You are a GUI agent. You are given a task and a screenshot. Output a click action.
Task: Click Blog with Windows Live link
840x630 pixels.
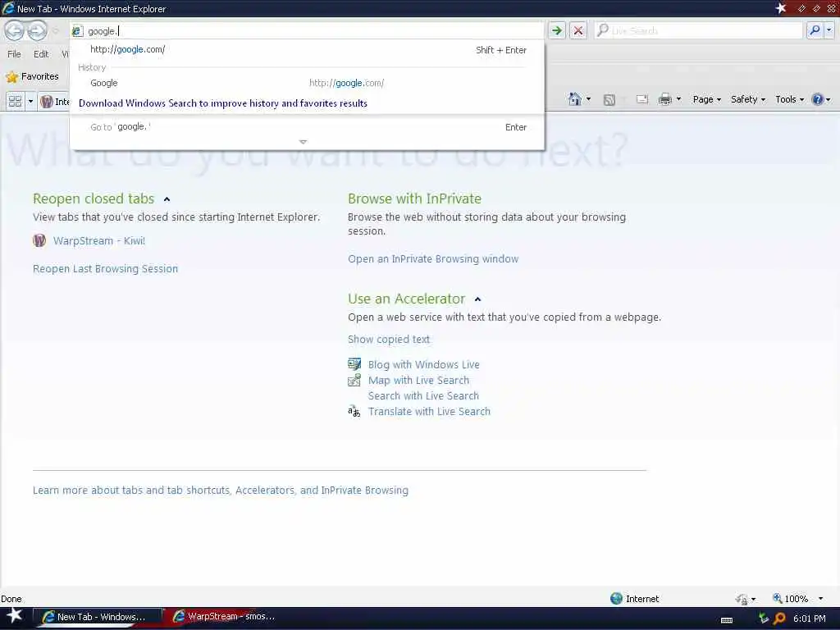click(424, 365)
